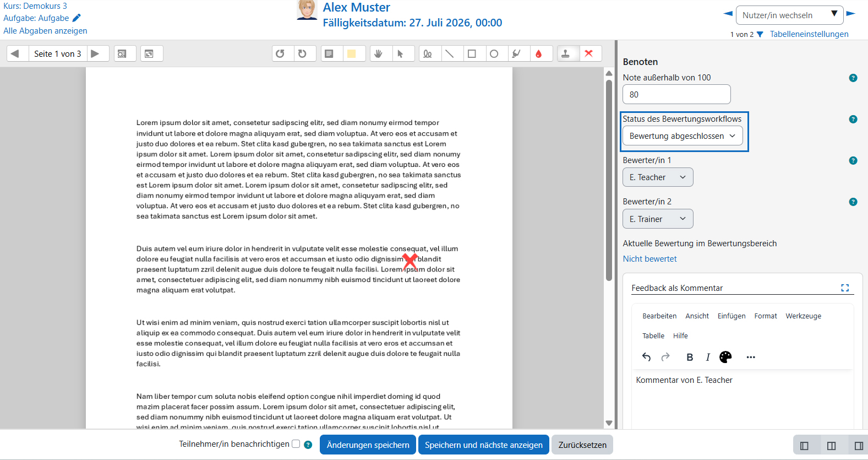Redo in the feedback editor

pos(665,357)
